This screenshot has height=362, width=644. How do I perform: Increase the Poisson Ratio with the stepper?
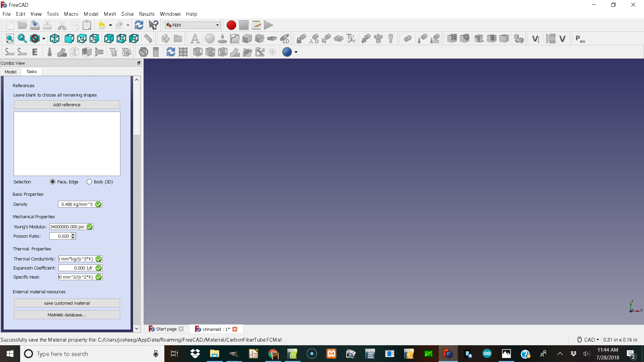73,235
